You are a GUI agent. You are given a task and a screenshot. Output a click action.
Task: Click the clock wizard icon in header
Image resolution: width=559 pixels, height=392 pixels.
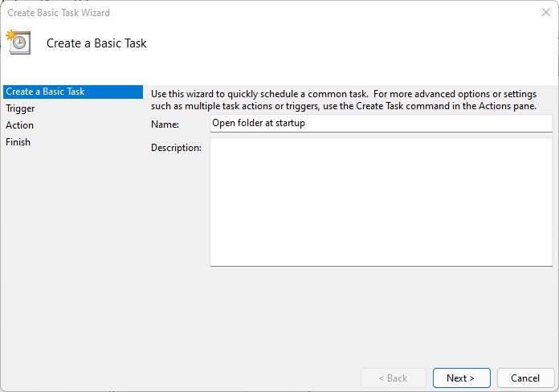pos(18,43)
